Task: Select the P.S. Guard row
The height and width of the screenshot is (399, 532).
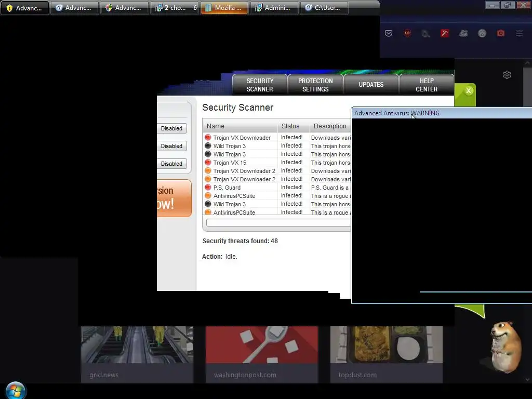Action: (277, 188)
